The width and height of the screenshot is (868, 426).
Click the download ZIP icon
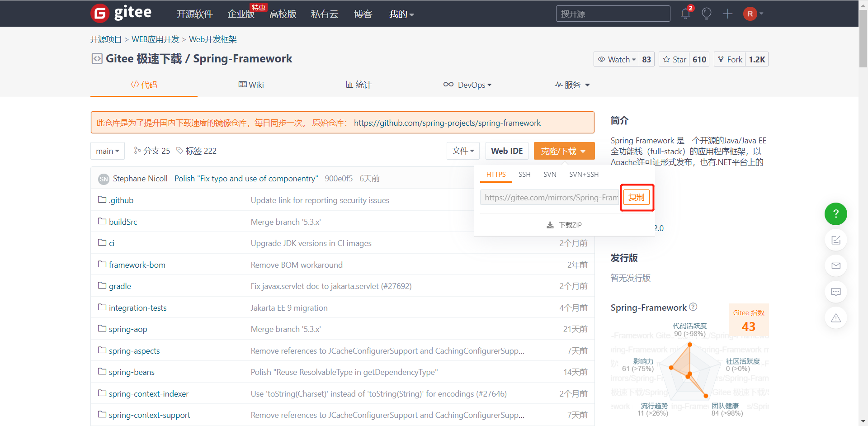[x=550, y=225]
